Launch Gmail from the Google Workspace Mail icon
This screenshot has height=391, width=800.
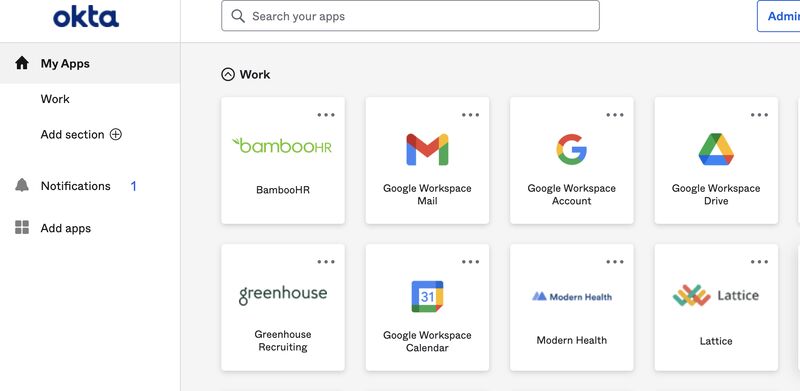[x=427, y=149]
